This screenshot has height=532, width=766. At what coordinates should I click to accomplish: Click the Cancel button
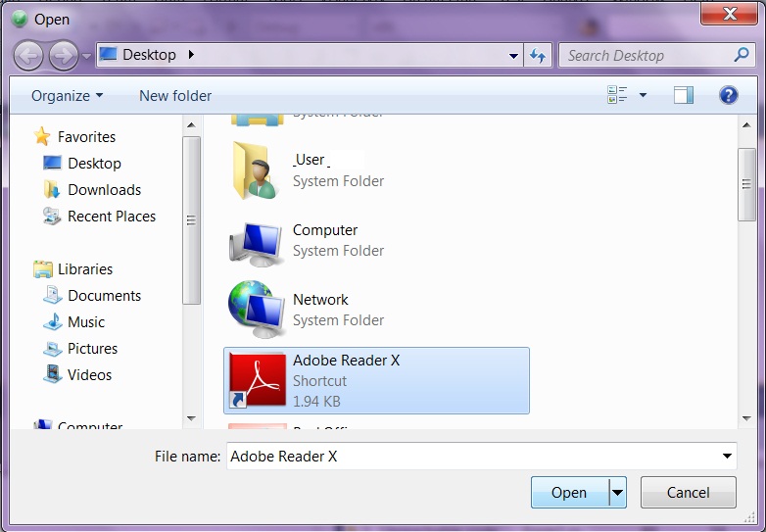(689, 493)
